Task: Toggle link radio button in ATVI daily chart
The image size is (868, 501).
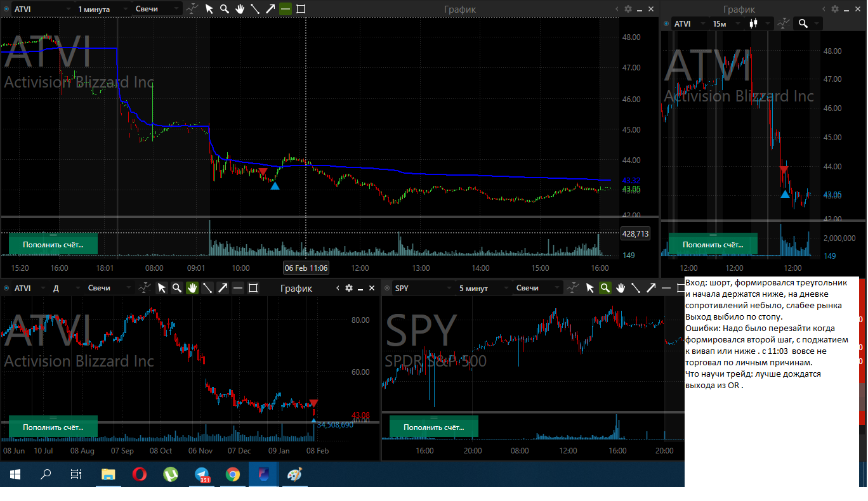Action: (6, 288)
